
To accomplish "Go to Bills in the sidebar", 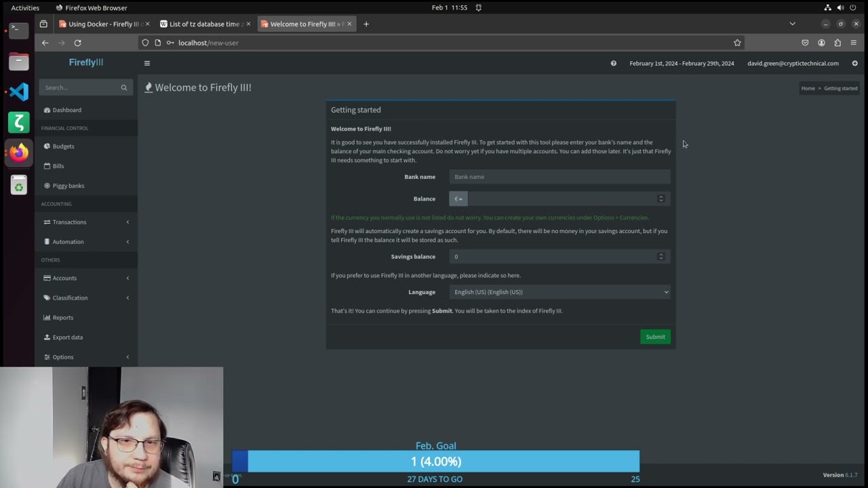I will pos(86,166).
